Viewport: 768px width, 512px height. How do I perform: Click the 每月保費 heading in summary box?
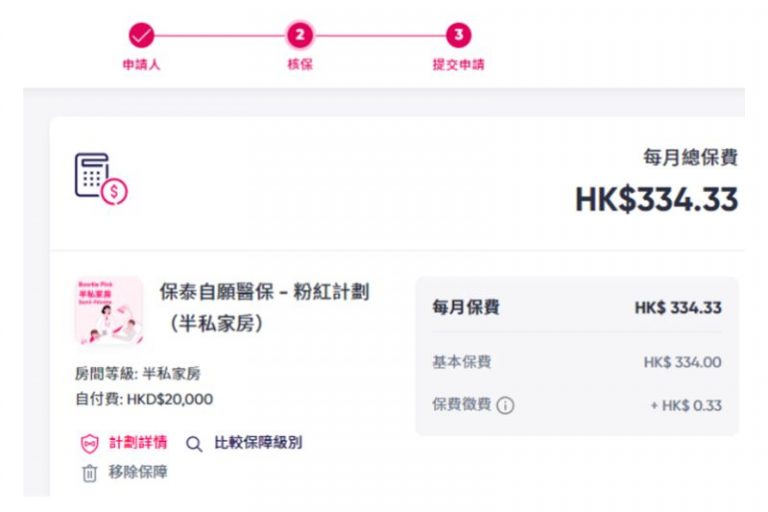[465, 308]
